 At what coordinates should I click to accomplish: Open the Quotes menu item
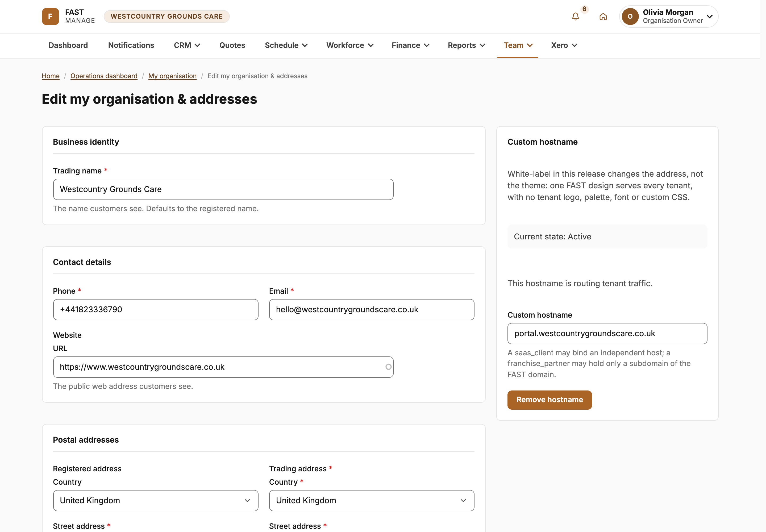click(x=232, y=45)
